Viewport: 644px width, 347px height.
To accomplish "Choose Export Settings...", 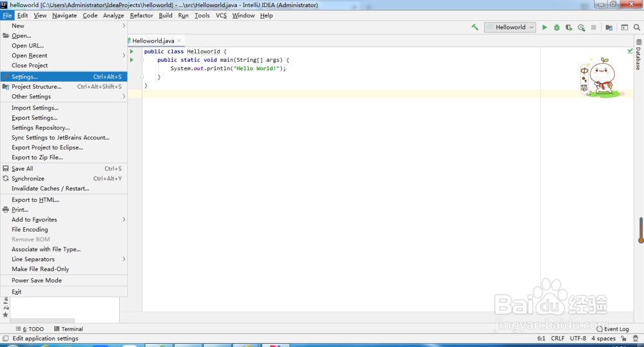I will pos(64,118).
